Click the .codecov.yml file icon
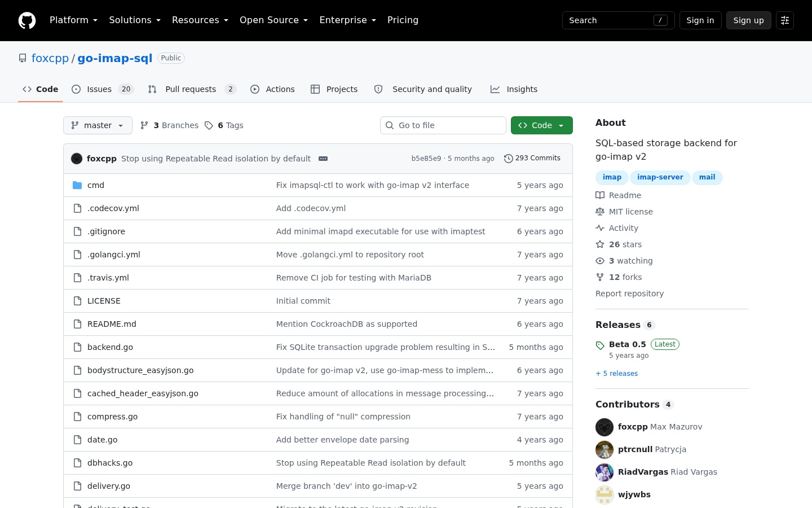Viewport: 812px width, 508px height. (77, 208)
